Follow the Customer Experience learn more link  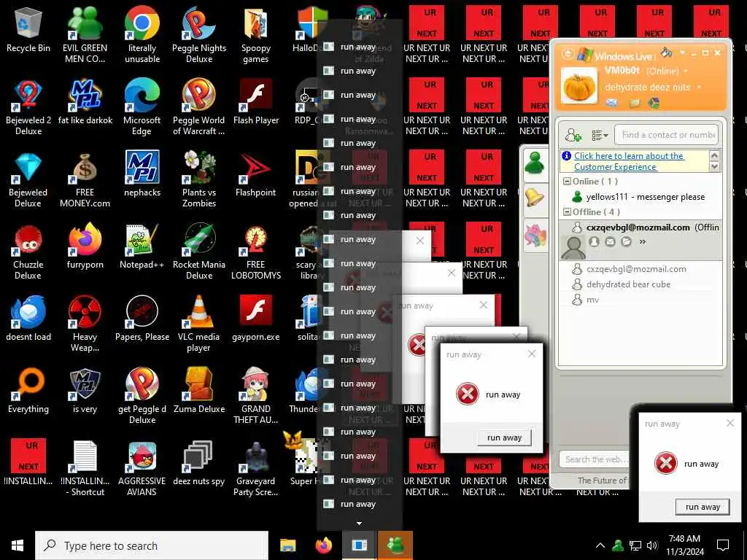(x=629, y=161)
